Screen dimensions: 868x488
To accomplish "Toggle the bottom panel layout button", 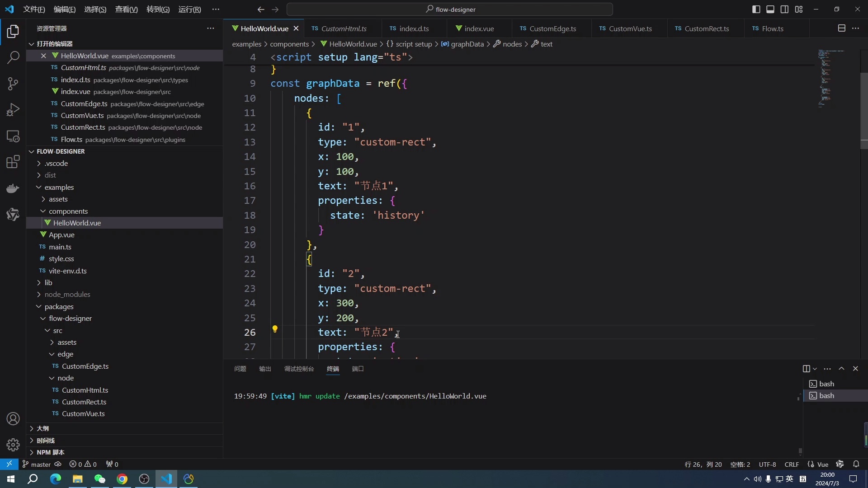I will (770, 9).
